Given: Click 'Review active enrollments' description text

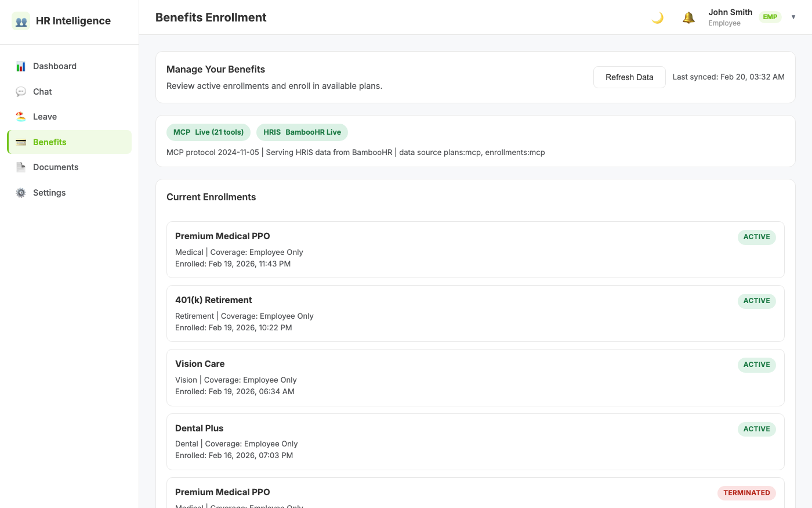Looking at the screenshot, I should [274, 86].
